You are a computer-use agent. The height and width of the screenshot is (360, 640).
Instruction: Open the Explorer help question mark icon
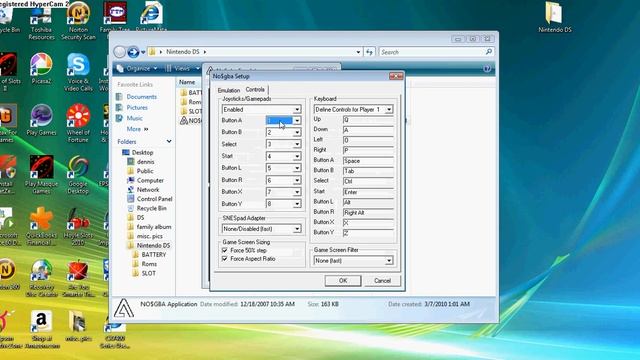(487, 69)
